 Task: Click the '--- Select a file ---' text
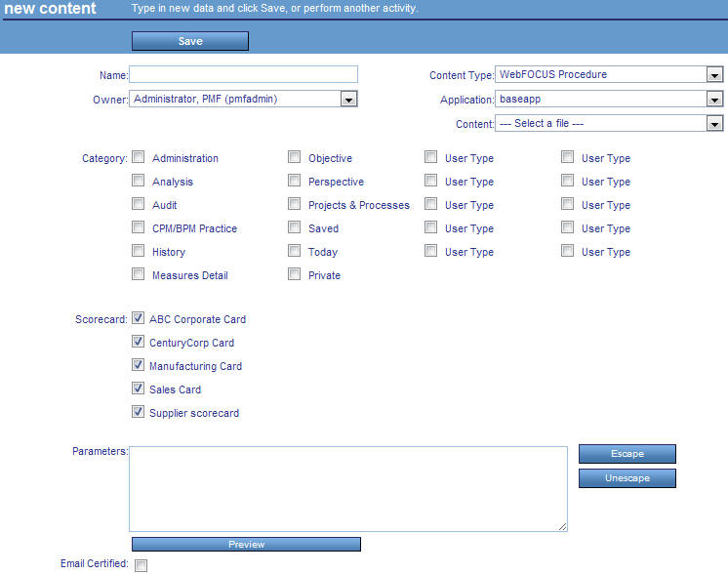point(542,124)
